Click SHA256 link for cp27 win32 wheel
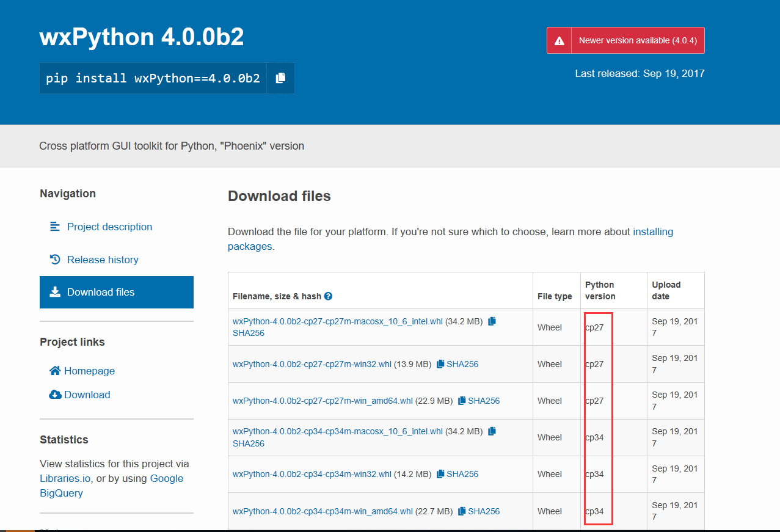 pos(462,364)
